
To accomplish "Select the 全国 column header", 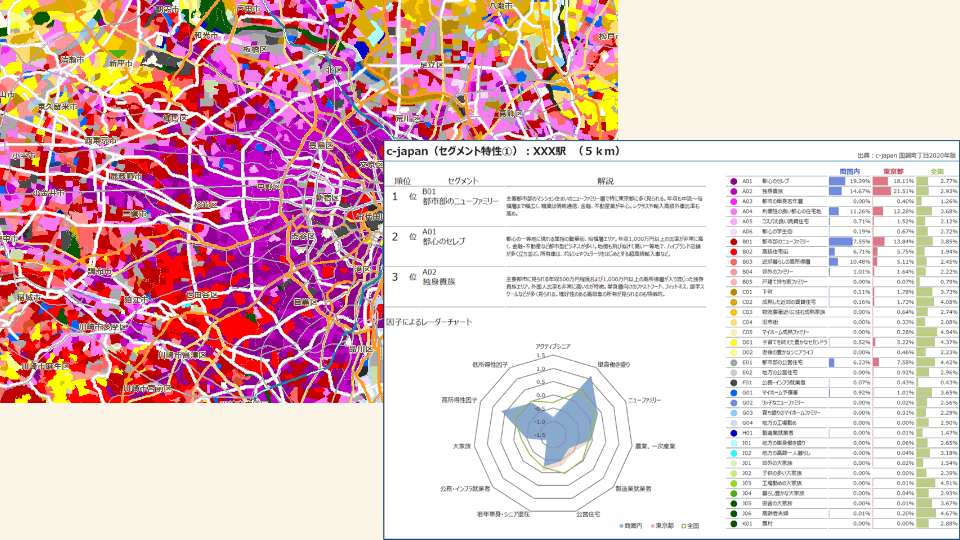I will (937, 171).
